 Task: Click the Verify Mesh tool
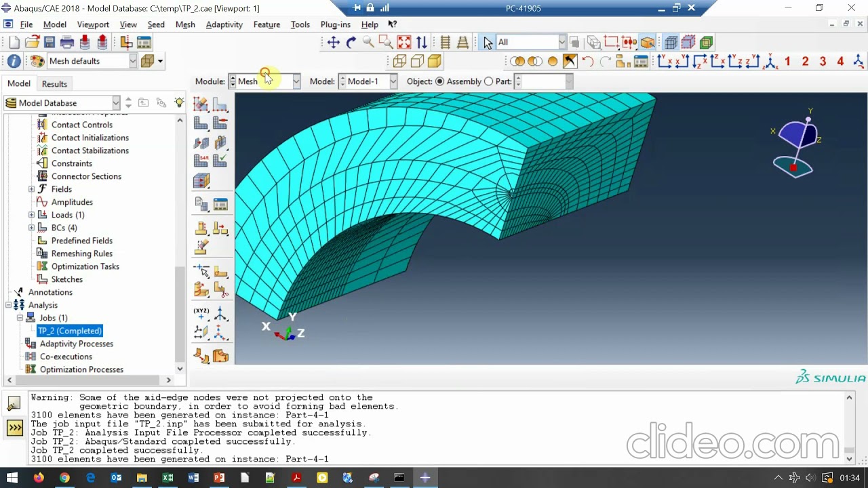point(220,161)
